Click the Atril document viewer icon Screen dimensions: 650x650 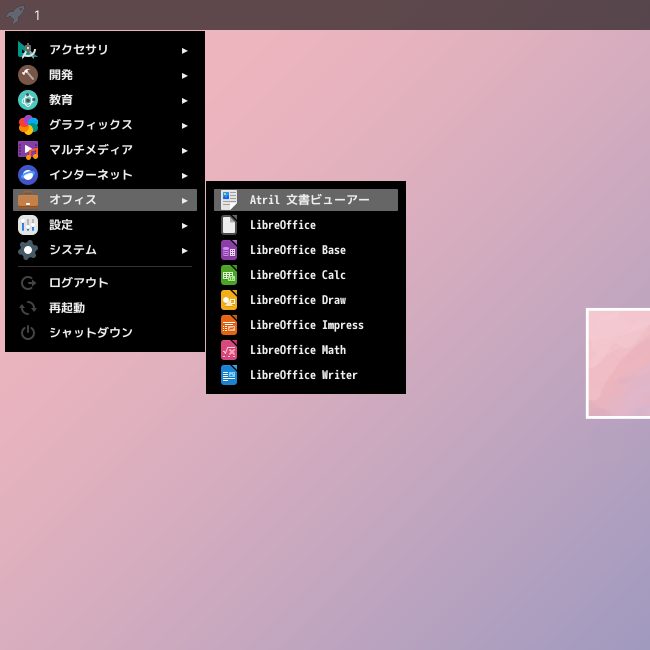[x=229, y=200]
